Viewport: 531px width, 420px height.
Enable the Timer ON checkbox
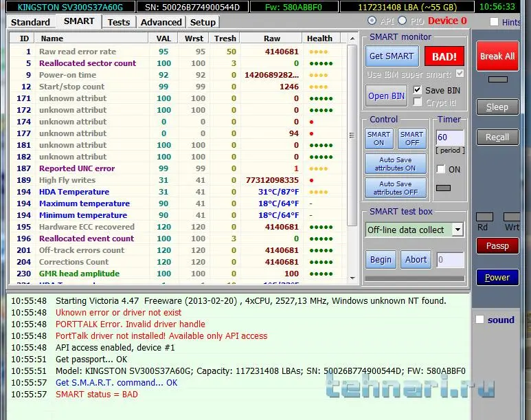[x=440, y=169]
